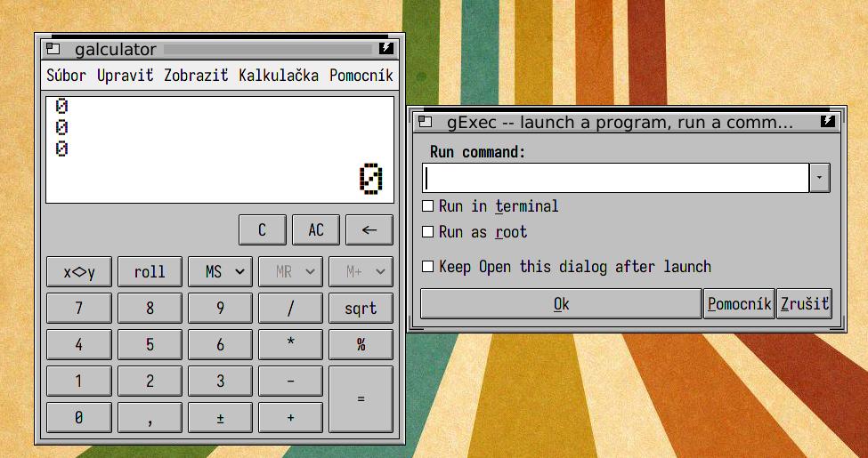Click the decimal comma button
The image size is (868, 458).
150,418
